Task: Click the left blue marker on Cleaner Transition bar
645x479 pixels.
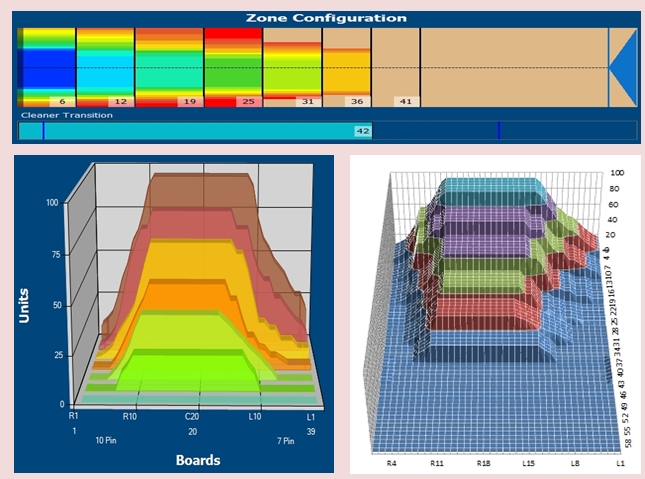Action: pos(43,131)
